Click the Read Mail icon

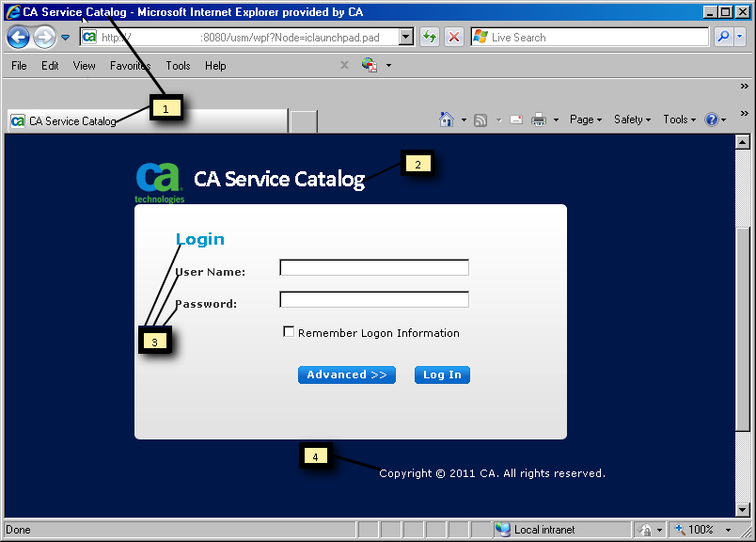pyautogui.click(x=515, y=120)
